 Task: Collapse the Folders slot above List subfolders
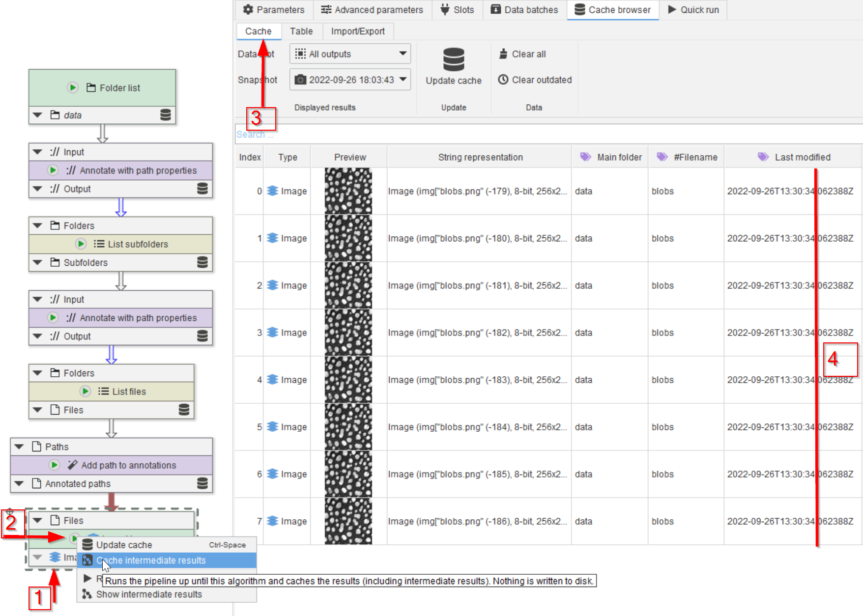click(38, 225)
